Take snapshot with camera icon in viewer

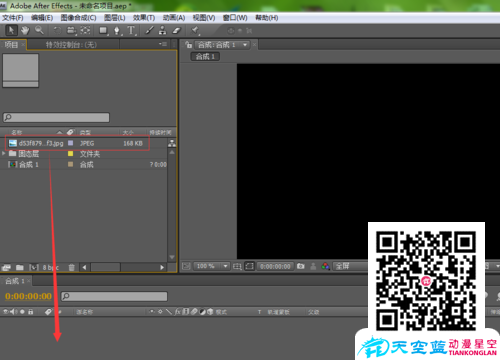point(301,266)
